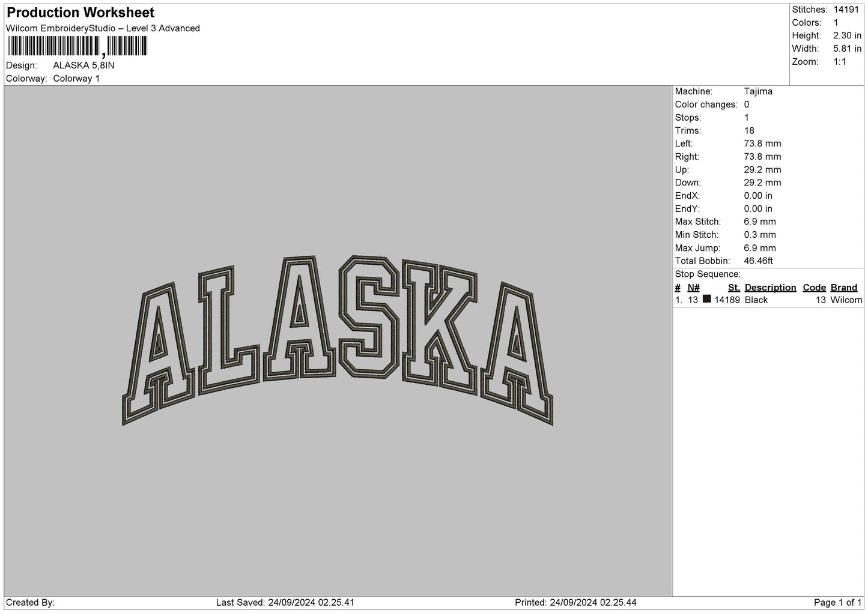Click the Trims value 18

(x=749, y=130)
